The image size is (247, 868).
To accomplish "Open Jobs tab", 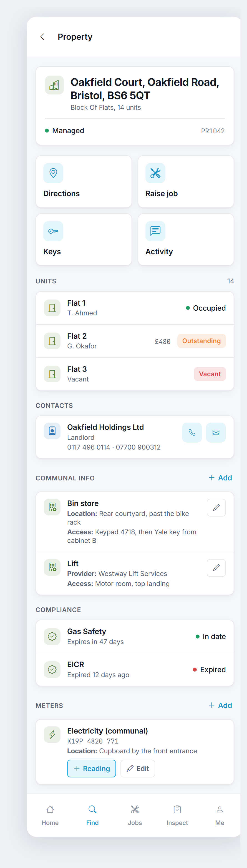I will click(135, 815).
